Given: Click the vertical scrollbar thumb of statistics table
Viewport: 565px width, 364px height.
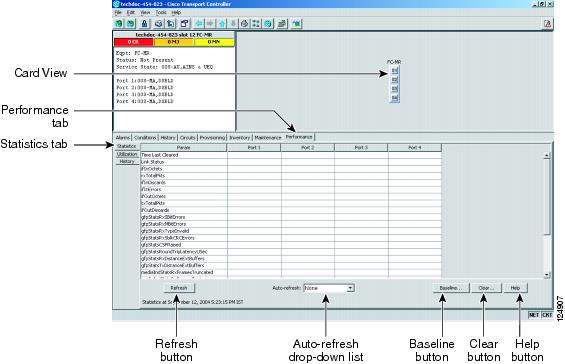Looking at the screenshot, I should pyautogui.click(x=547, y=197).
